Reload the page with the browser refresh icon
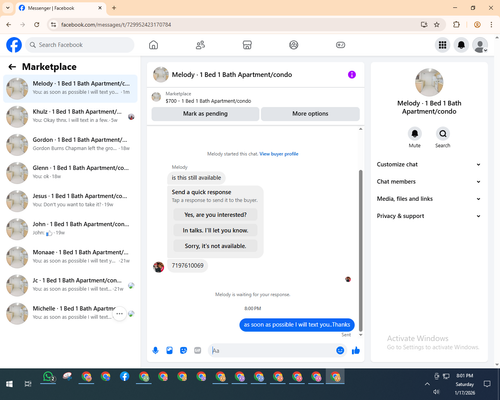The image size is (500, 400). pyautogui.click(x=37, y=25)
